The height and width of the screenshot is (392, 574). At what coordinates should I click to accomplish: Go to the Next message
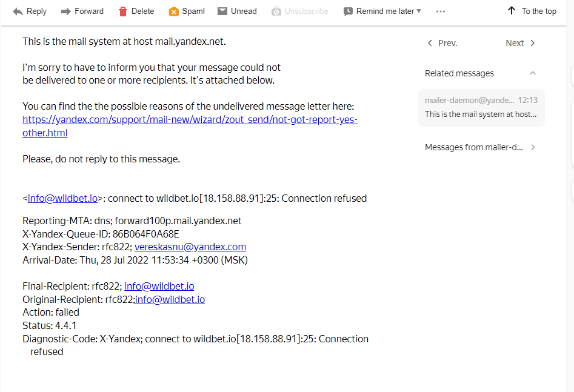pos(521,43)
